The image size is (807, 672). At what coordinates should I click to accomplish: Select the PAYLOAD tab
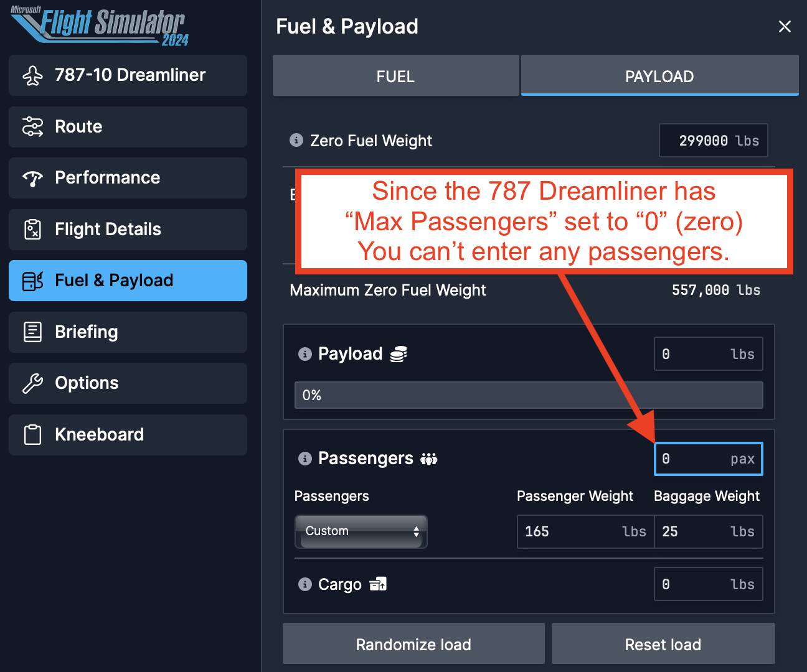click(x=659, y=76)
